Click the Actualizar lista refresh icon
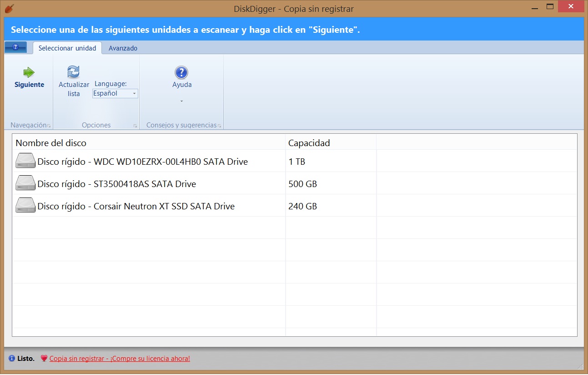588x375 pixels. (x=73, y=72)
